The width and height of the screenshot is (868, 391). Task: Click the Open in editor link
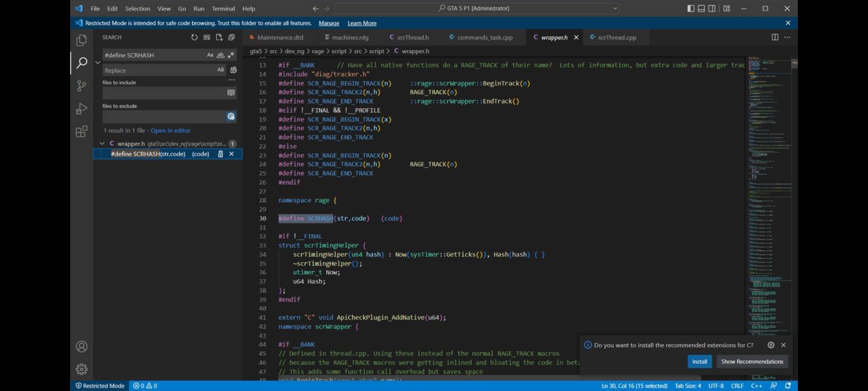(x=170, y=130)
